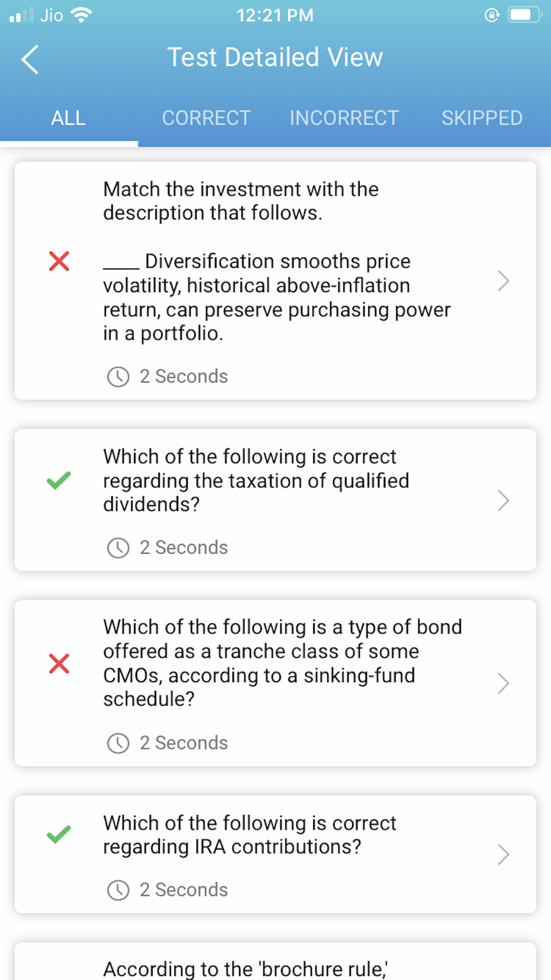Expand the IRA contributions question chevron
Image resolution: width=551 pixels, height=980 pixels.
(x=503, y=854)
